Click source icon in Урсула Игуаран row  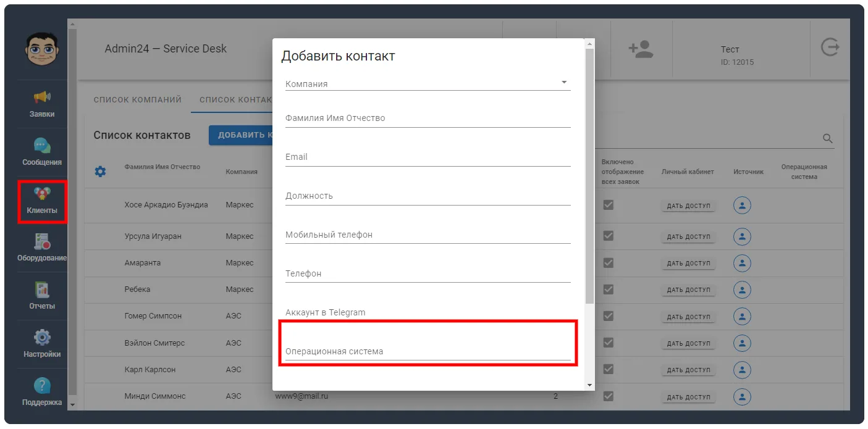coord(742,236)
